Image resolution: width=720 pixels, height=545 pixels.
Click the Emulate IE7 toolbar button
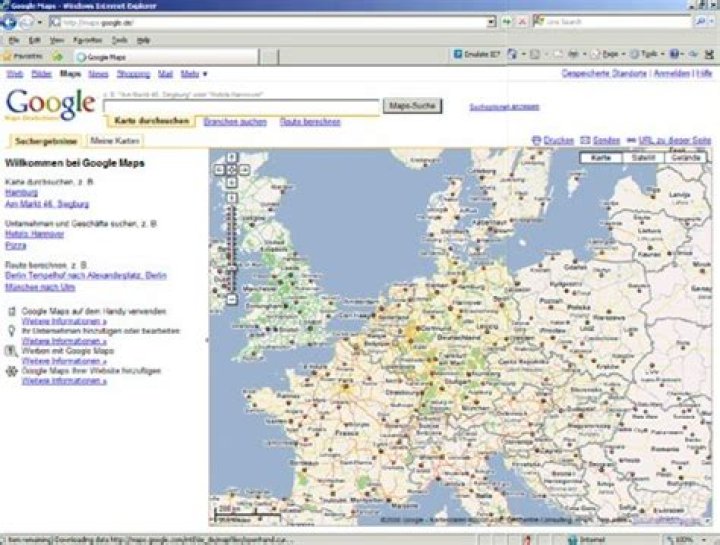click(476, 54)
